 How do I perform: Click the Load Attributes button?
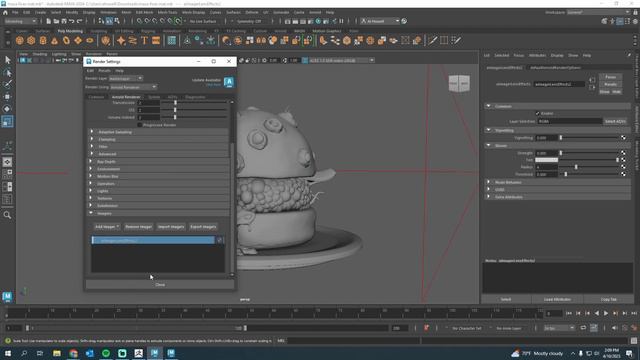pos(557,299)
